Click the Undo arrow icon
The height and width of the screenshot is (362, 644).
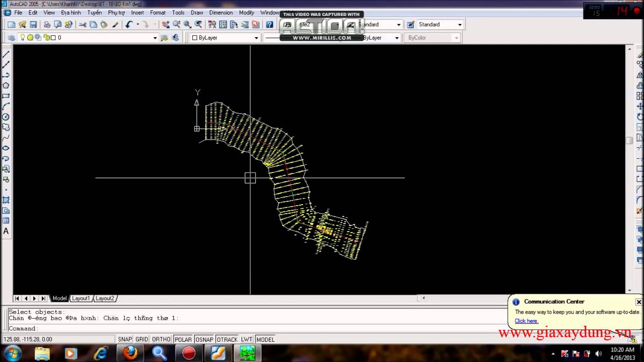[129, 25]
